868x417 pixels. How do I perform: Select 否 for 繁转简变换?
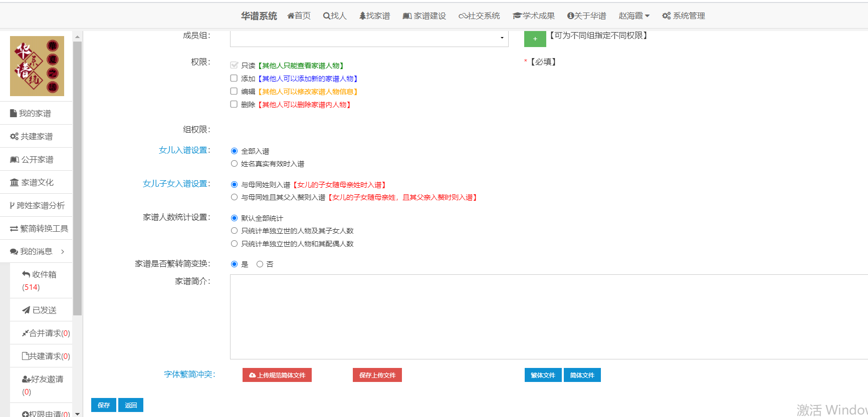(x=260, y=264)
